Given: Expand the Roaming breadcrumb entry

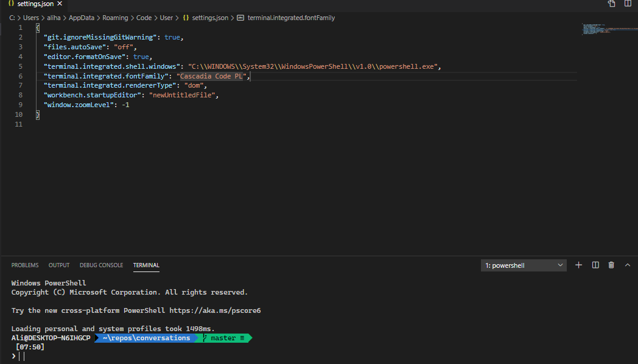Looking at the screenshot, I should click(115, 18).
